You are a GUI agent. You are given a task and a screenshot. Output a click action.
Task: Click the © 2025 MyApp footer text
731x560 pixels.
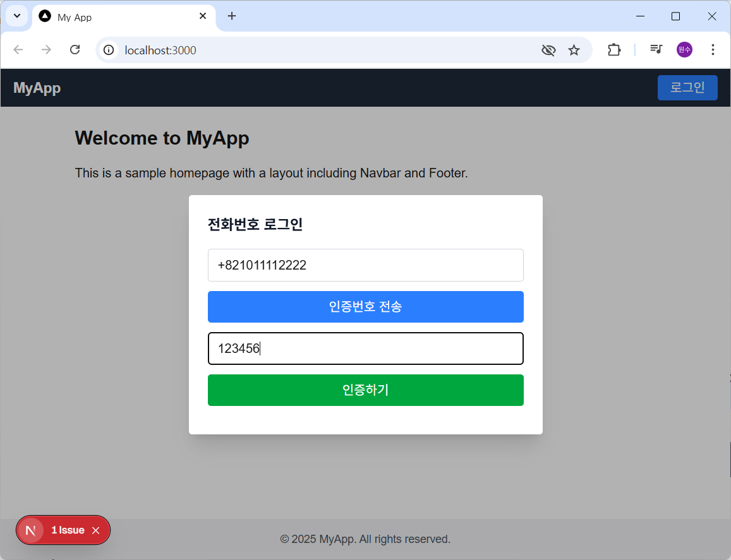tap(365, 539)
